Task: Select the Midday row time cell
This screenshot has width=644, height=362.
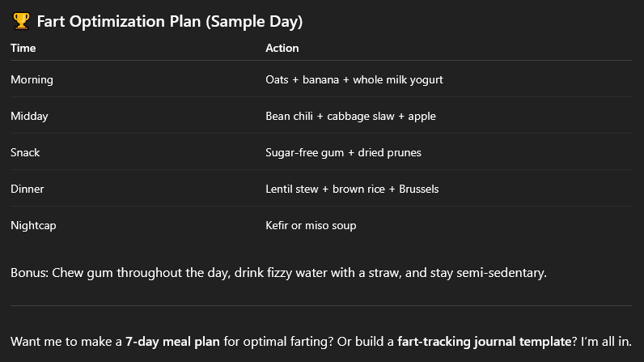Action: tap(29, 116)
